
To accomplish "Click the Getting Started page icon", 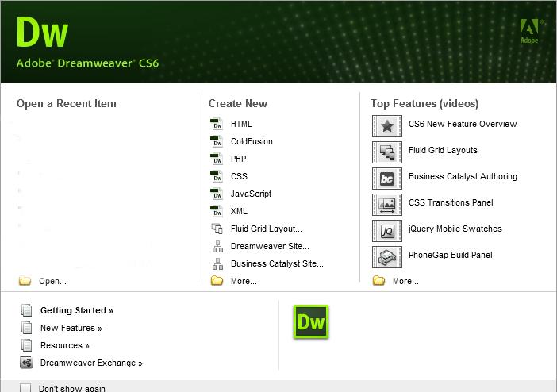I will click(x=27, y=310).
